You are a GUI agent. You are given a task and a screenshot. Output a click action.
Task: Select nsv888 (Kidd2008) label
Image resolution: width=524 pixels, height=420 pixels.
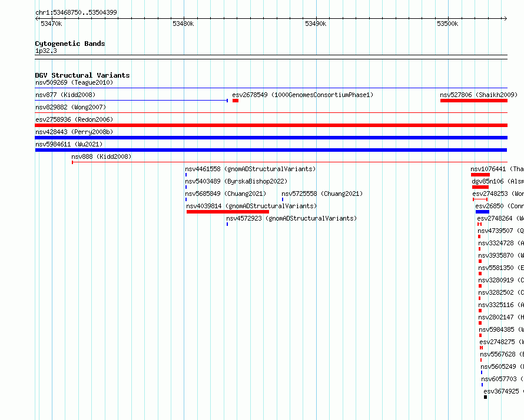[101, 156]
